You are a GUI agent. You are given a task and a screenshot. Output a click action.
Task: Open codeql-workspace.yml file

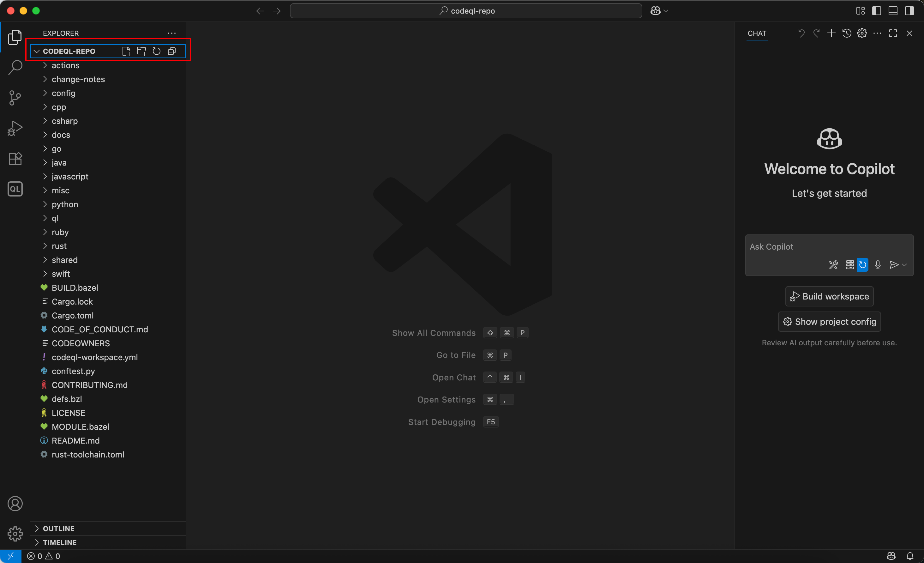(x=107, y=357)
